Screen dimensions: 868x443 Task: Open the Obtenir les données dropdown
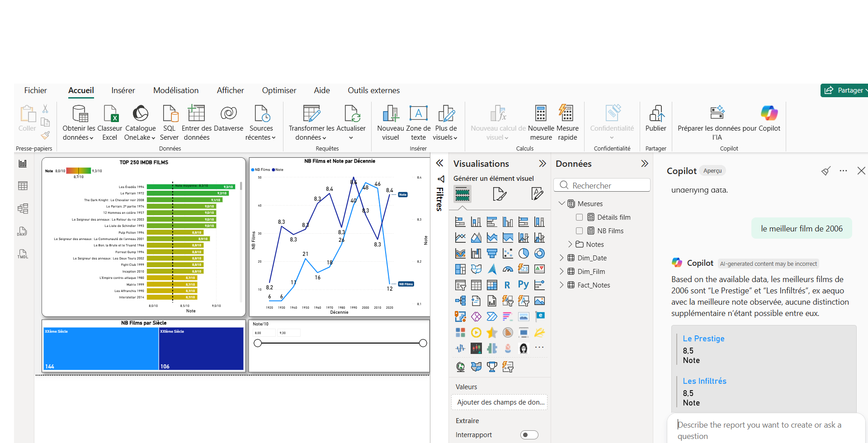coord(79,123)
